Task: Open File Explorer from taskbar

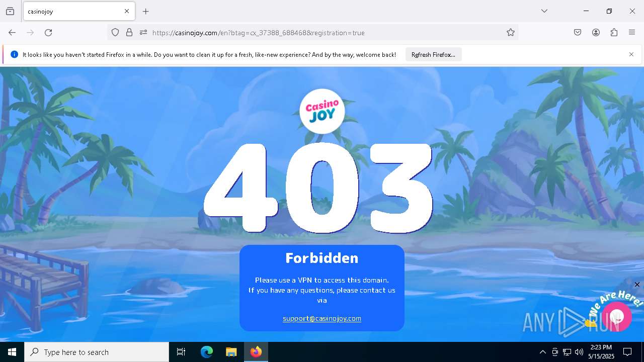Action: point(231,352)
